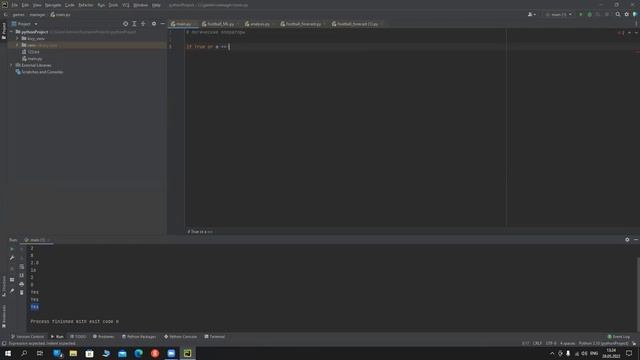This screenshot has height=360, width=640.
Task: Click Soft-Wrap icon in Run panel
Action: click(x=22, y=267)
